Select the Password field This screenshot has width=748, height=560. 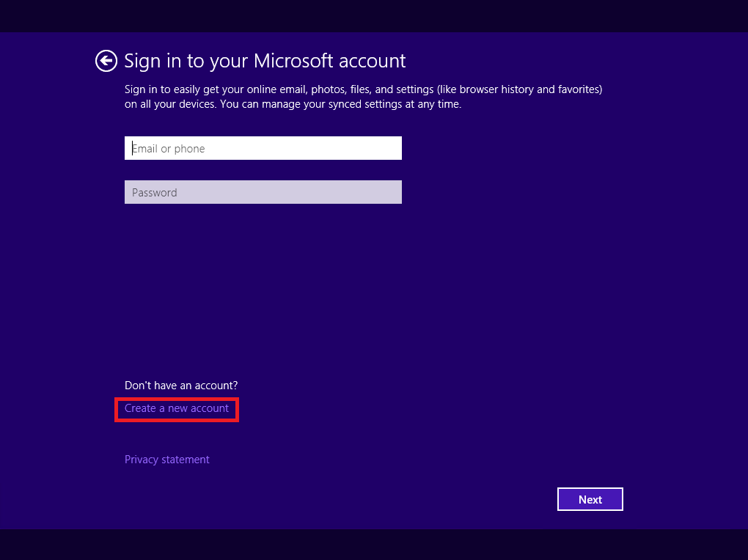pyautogui.click(x=263, y=192)
